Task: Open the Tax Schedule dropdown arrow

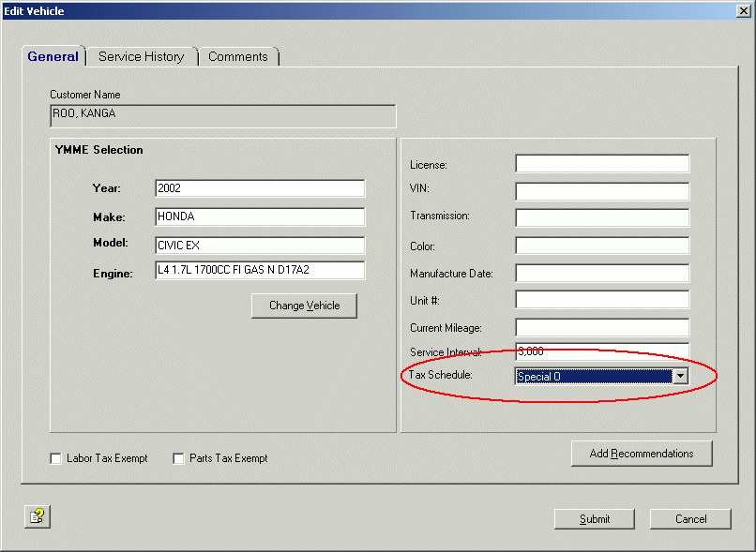Action: coord(681,376)
